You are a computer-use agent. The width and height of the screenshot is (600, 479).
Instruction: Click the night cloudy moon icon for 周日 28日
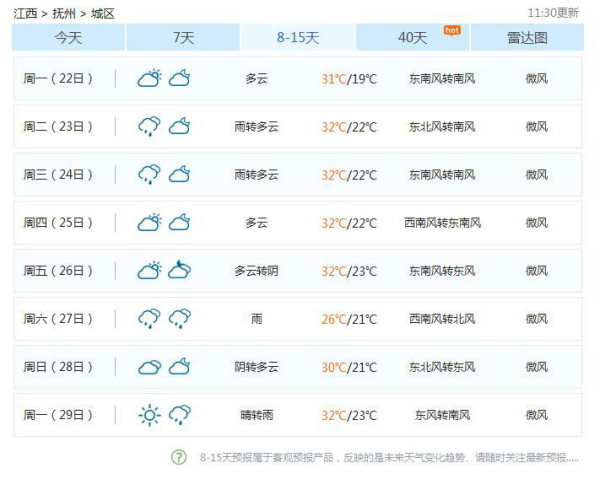(x=179, y=367)
